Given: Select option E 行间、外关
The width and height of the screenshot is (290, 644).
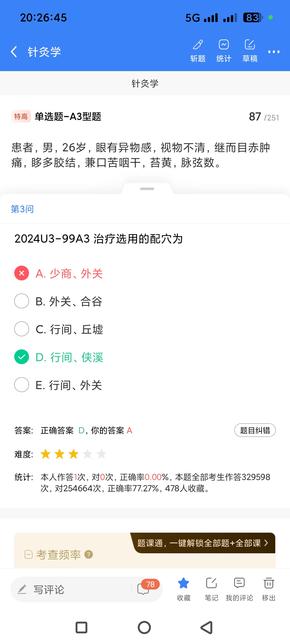Looking at the screenshot, I should pos(22,385).
